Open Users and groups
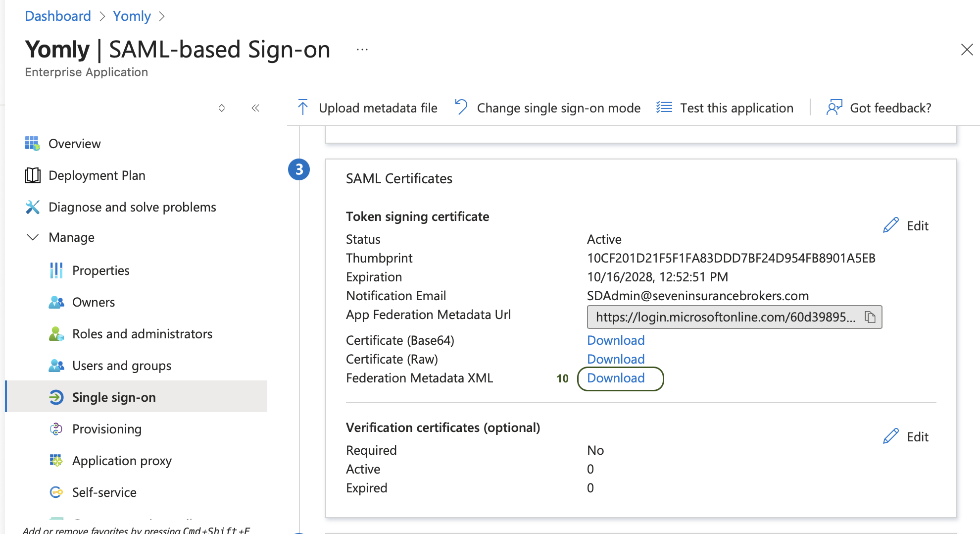Image resolution: width=980 pixels, height=534 pixels. pos(121,366)
